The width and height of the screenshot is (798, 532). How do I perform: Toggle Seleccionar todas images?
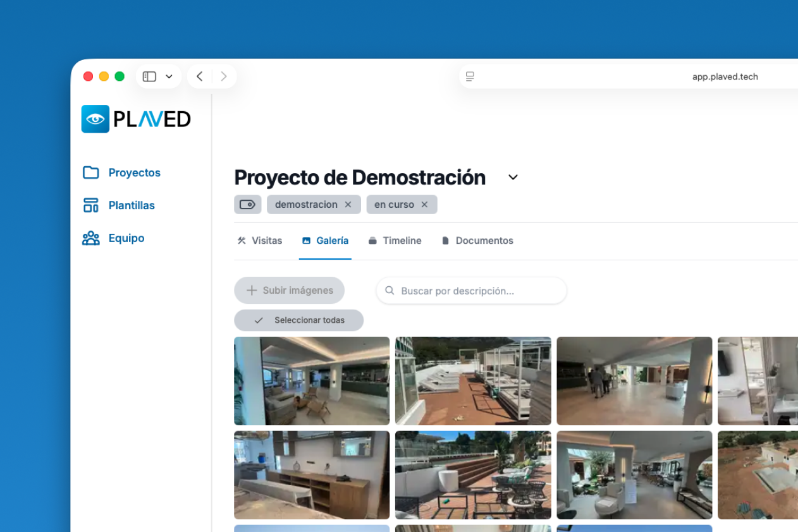click(x=298, y=320)
